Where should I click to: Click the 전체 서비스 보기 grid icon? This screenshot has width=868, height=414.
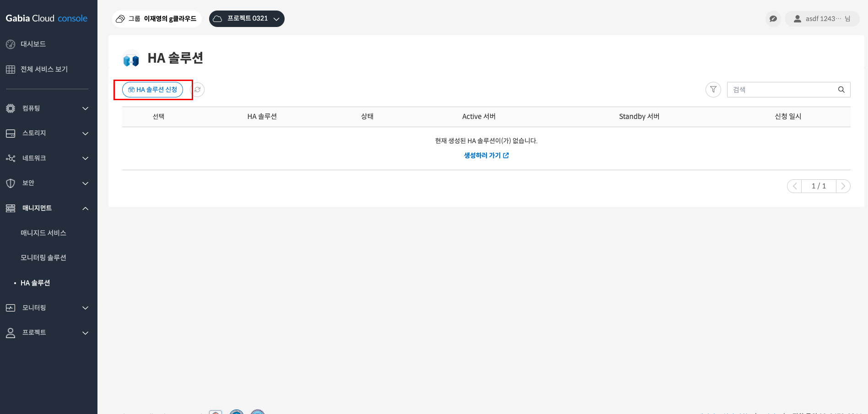(11, 70)
